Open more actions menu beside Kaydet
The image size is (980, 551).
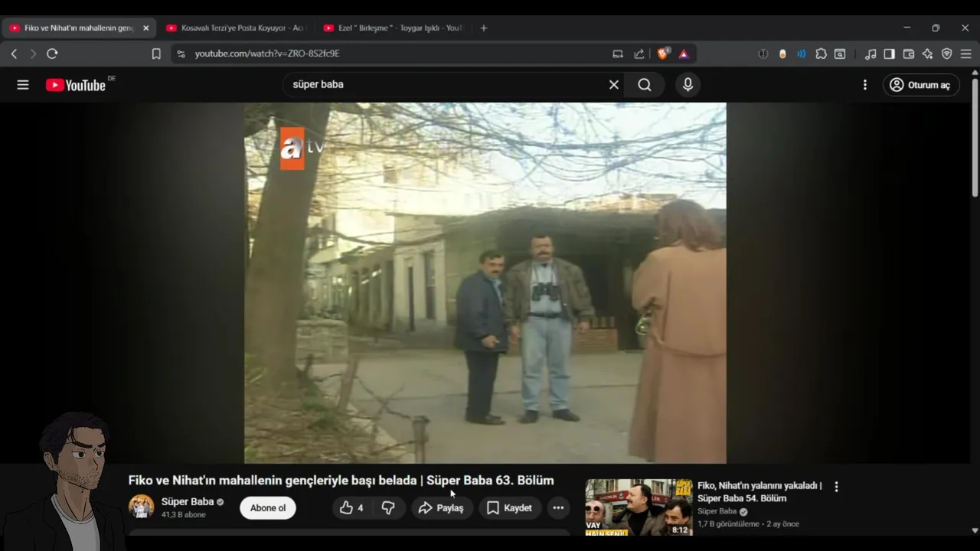558,507
